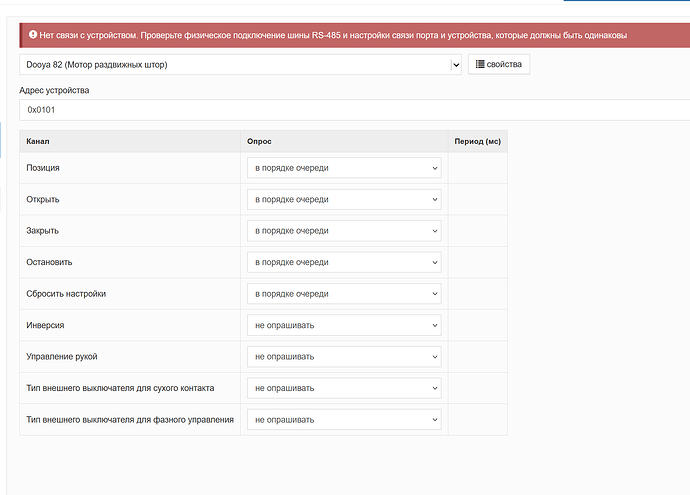Open the Dooya 82 device model dropdown
Viewport: 690px width, 495px height.
click(240, 65)
